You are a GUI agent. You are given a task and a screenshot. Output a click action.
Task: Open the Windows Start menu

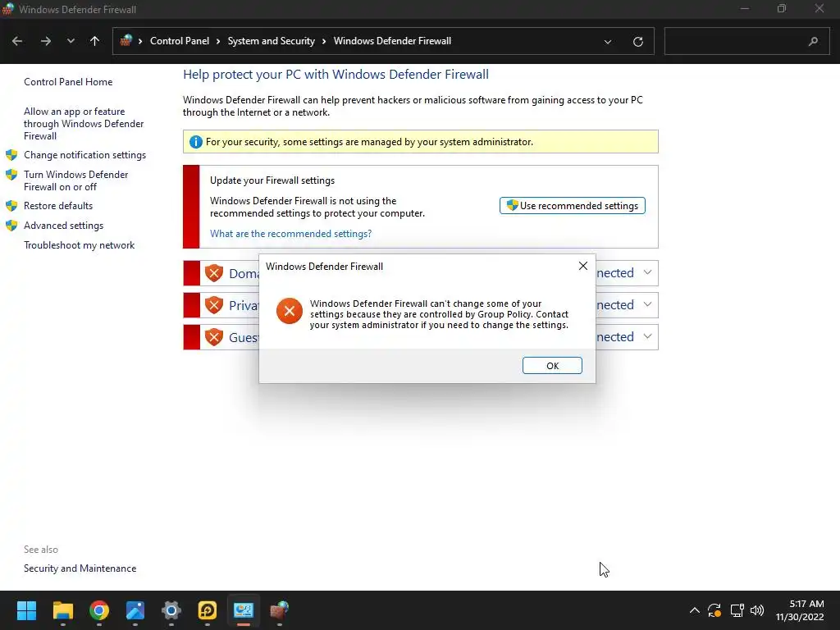click(x=26, y=610)
